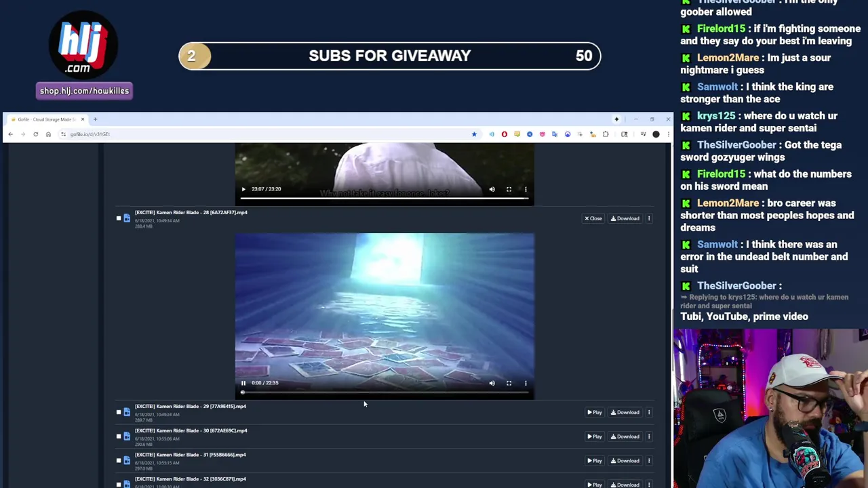Image resolution: width=868 pixels, height=488 pixels.
Task: Open options menu on upper 23:07 video
Action: pyautogui.click(x=526, y=189)
